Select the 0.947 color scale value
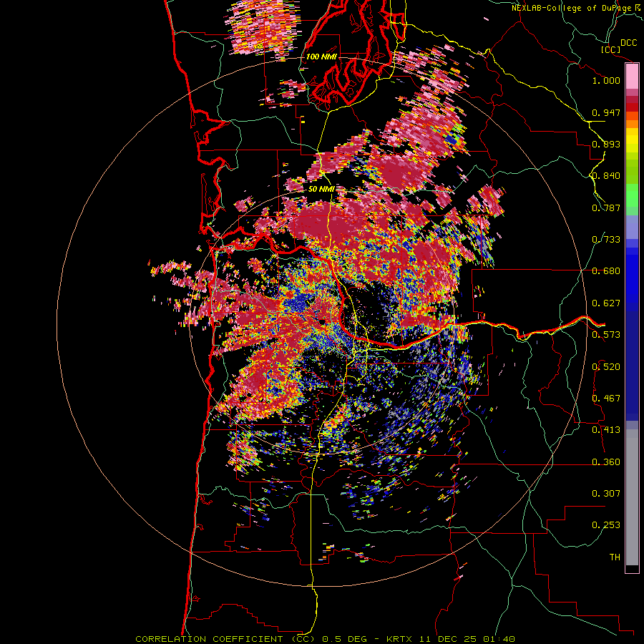Viewport: 644px width, 644px height. tap(606, 112)
